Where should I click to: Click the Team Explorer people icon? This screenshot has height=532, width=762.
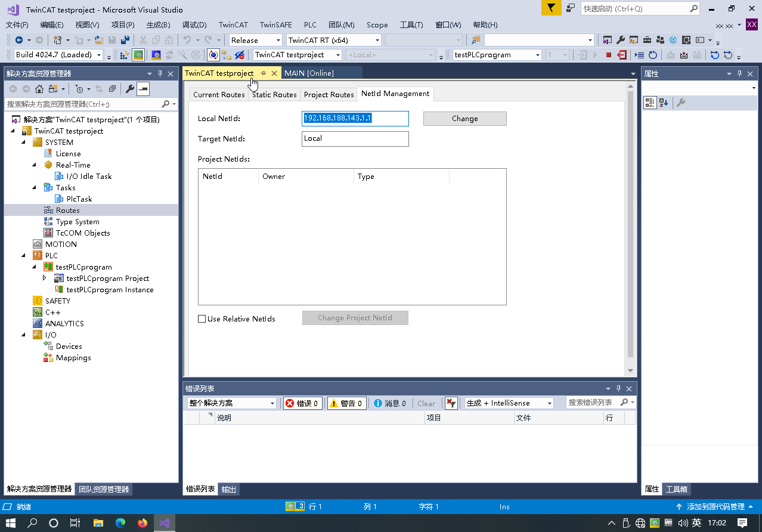point(660,40)
